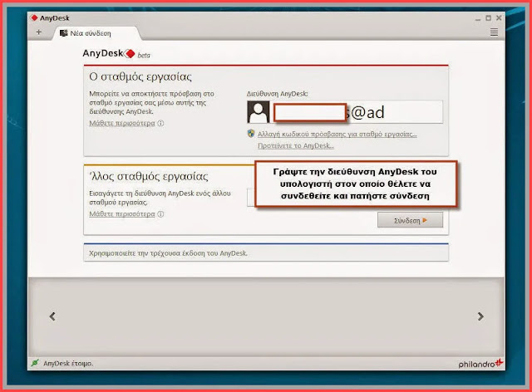The width and height of the screenshot is (532, 392).
Task: Open the hamburger main menu
Action: point(494,32)
